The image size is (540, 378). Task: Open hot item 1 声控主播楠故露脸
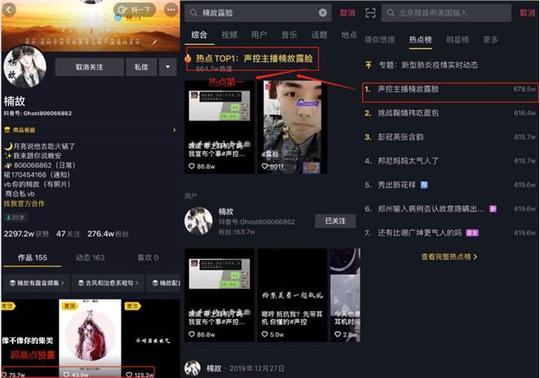[450, 92]
